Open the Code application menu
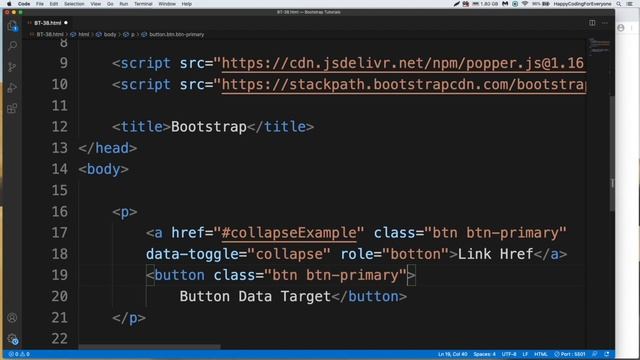Screen dimensions: 640x360 coord(24,4)
